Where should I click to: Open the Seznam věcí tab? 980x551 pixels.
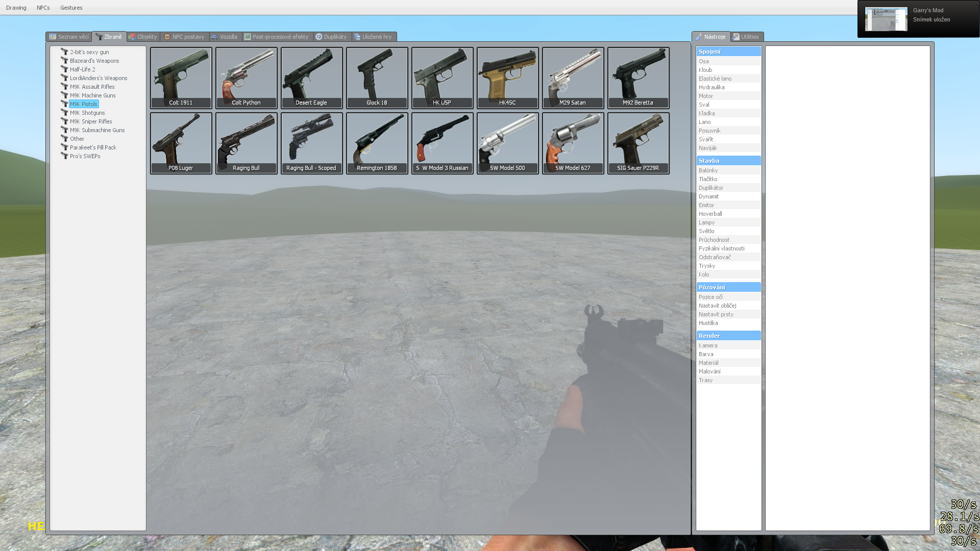coord(69,37)
